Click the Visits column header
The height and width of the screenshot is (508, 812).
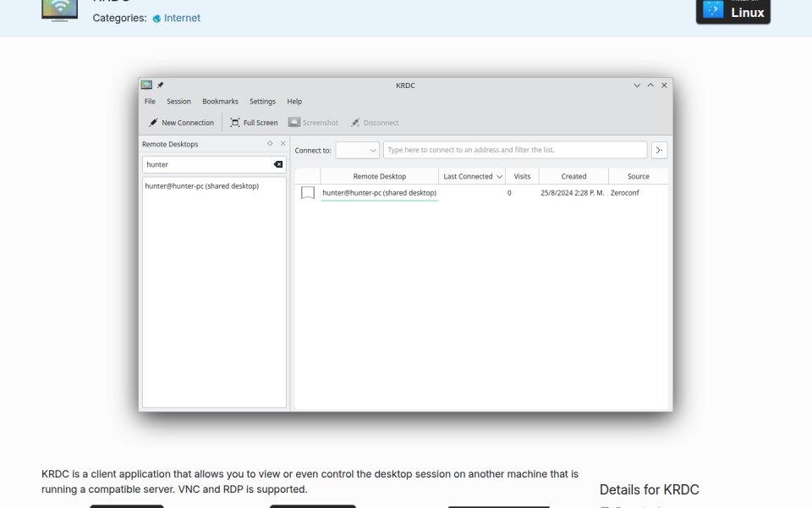[522, 176]
